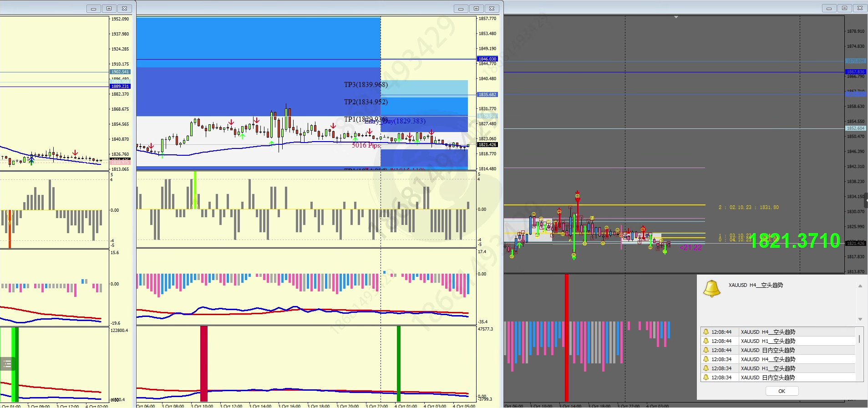This screenshot has height=408, width=868.
Task: Click the green vertical bar in middle bottom pane
Action: tap(399, 364)
